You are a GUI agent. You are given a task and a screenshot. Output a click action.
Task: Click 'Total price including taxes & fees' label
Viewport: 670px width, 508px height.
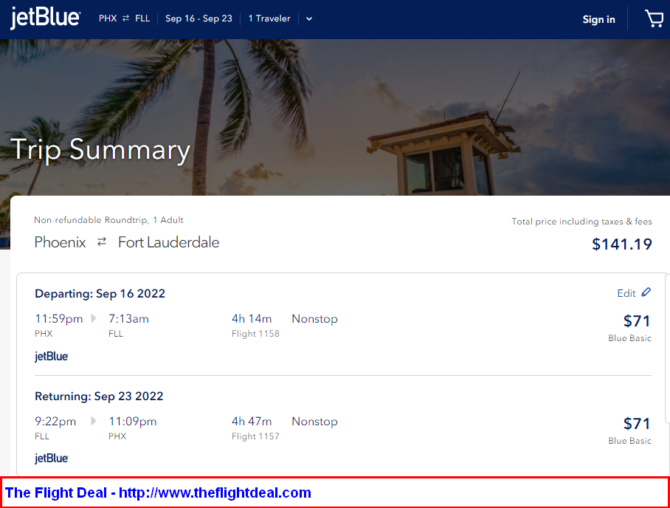tap(582, 221)
